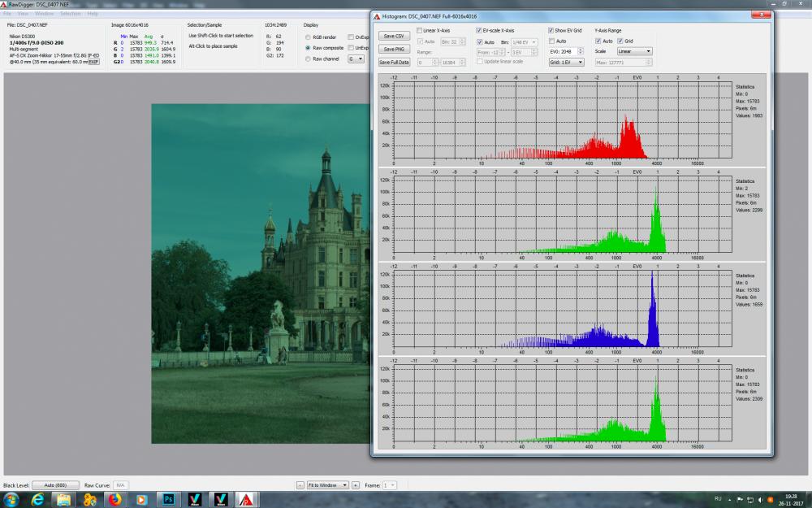Open the taskbar icon right of the folder
The image size is (812, 508).
point(89,500)
